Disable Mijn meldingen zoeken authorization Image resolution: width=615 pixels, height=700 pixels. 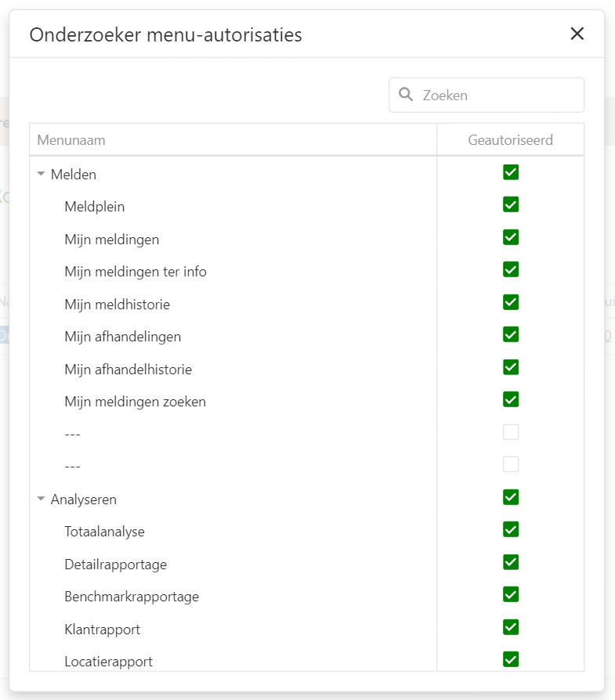[511, 400]
